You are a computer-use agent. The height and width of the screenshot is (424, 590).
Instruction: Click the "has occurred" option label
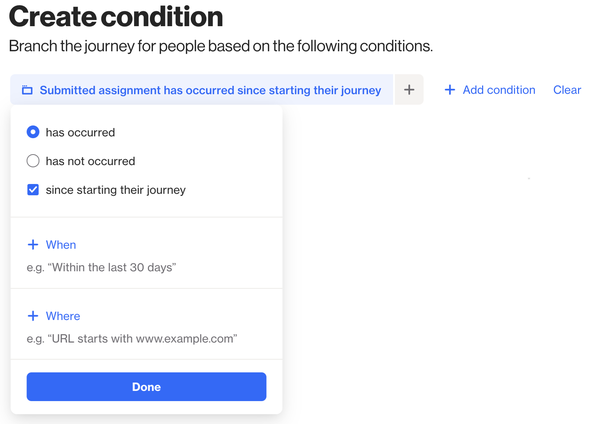point(80,132)
